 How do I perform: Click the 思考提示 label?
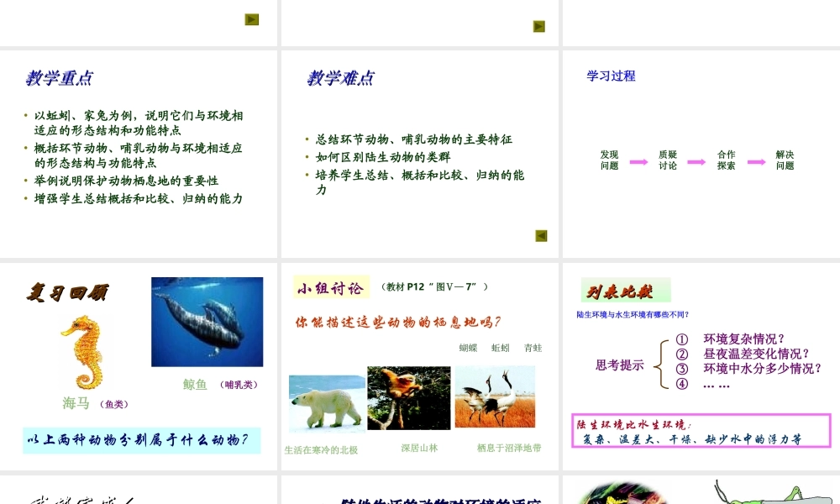coord(620,365)
